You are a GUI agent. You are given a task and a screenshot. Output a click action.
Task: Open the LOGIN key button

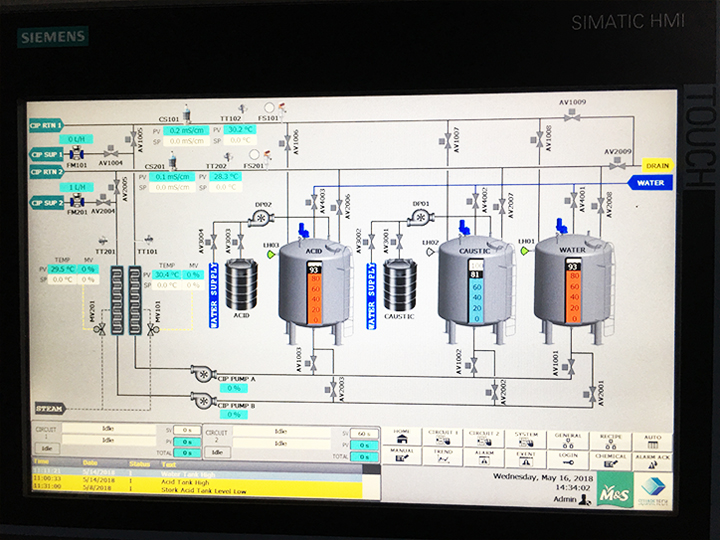(x=568, y=459)
